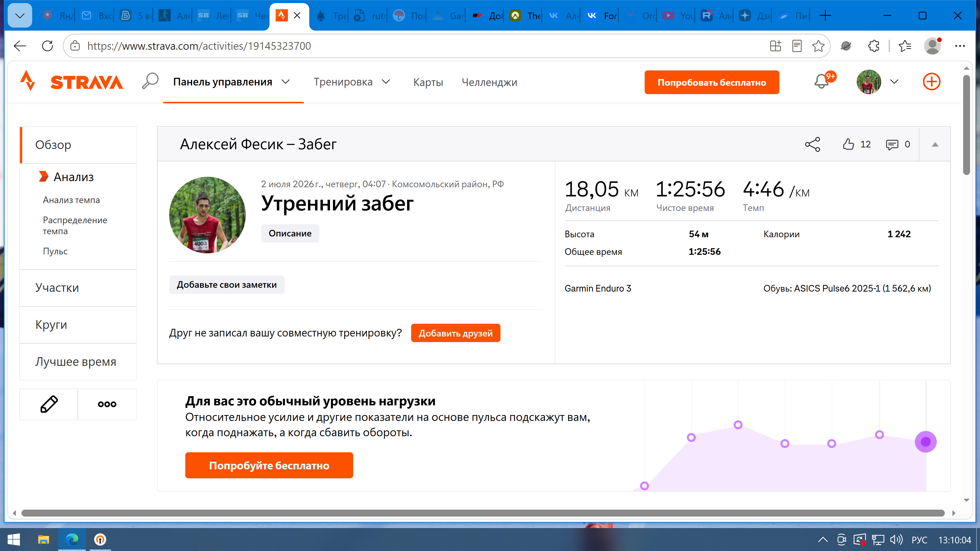Close the active Strava tab
980x551 pixels.
[297, 16]
